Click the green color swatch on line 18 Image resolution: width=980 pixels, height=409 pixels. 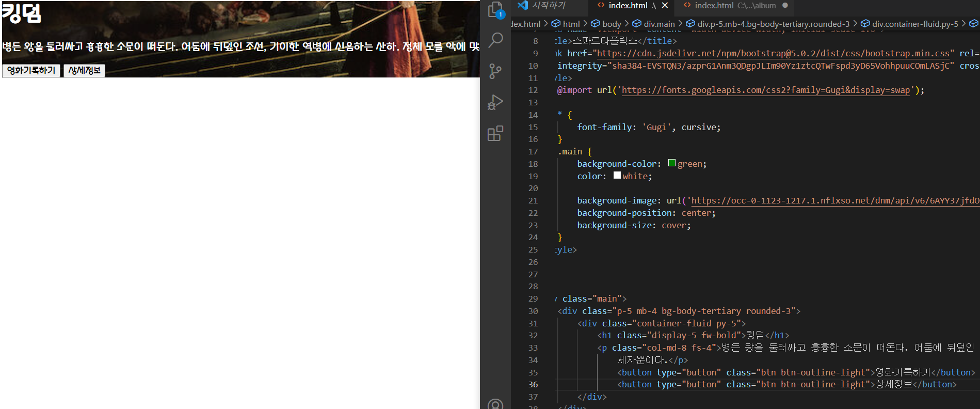672,163
